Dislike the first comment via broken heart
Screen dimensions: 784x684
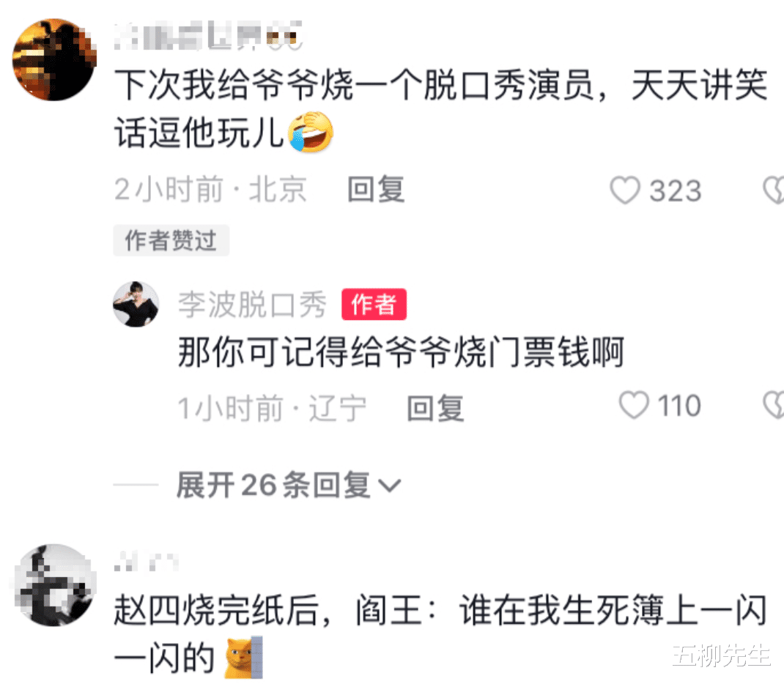[774, 190]
